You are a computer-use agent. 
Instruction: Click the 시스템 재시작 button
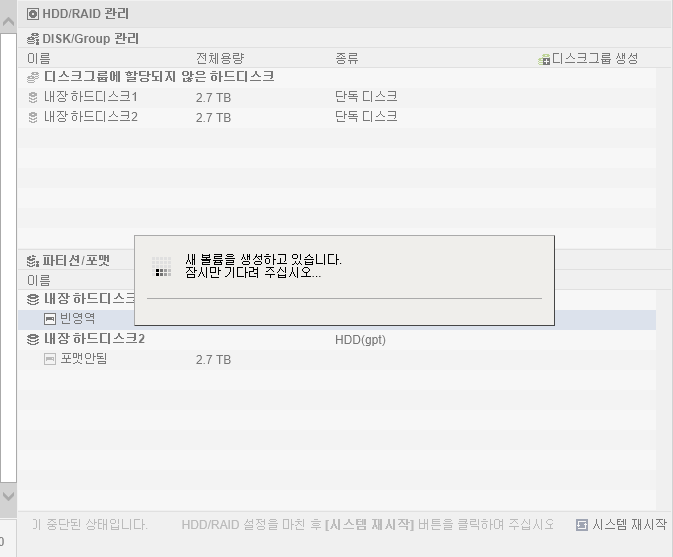tap(621, 524)
